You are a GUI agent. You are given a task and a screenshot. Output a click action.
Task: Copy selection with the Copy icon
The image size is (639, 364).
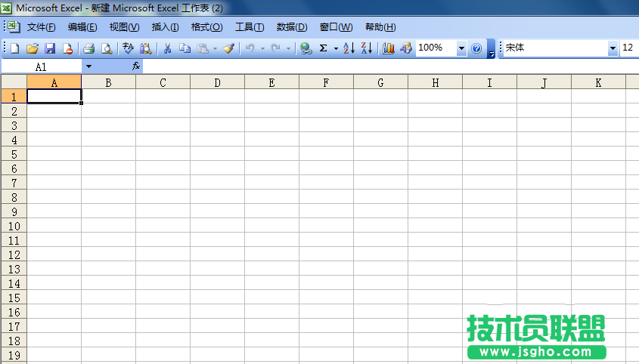coord(185,48)
